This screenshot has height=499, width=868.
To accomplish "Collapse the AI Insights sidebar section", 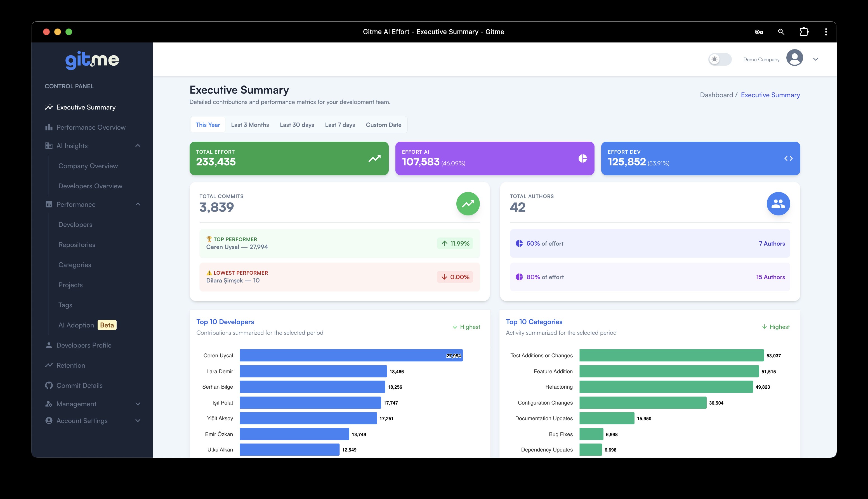I will pos(138,146).
